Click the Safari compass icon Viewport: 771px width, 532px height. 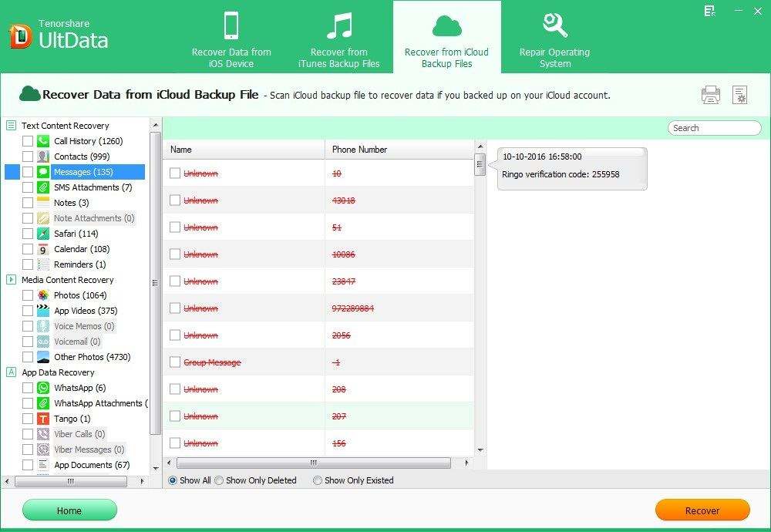(43, 234)
